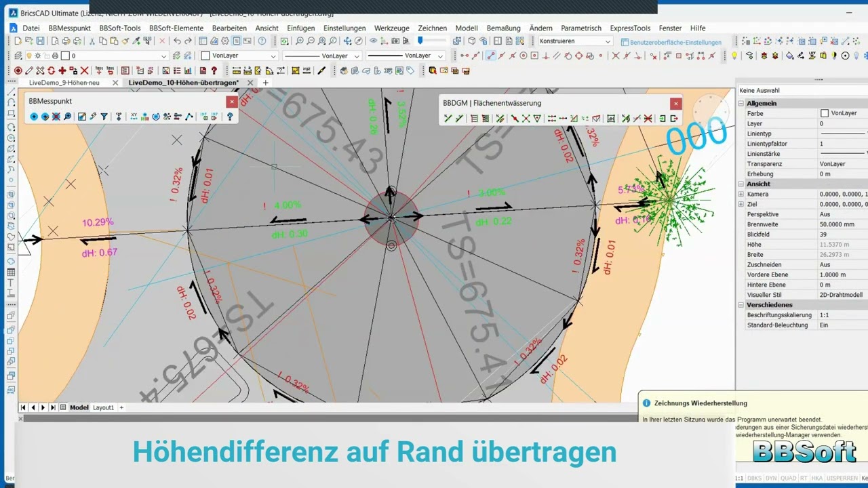Close the BBDGM Flächenentwässerung panel

click(x=675, y=103)
